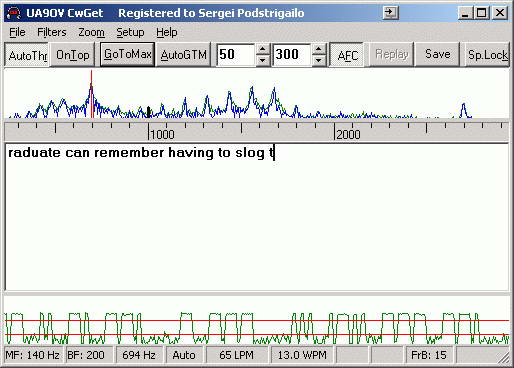Toggle the OnTop button

coord(72,55)
